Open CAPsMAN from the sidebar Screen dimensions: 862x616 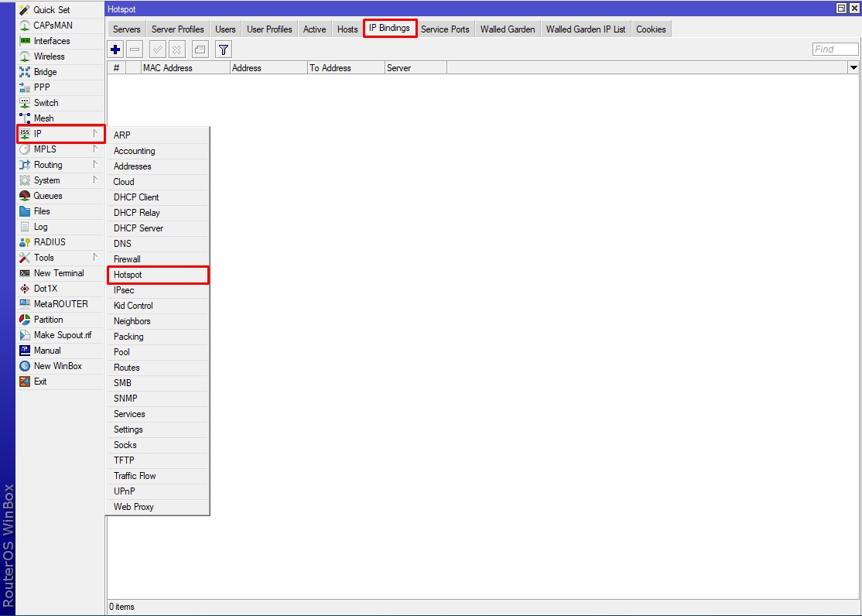point(60,26)
